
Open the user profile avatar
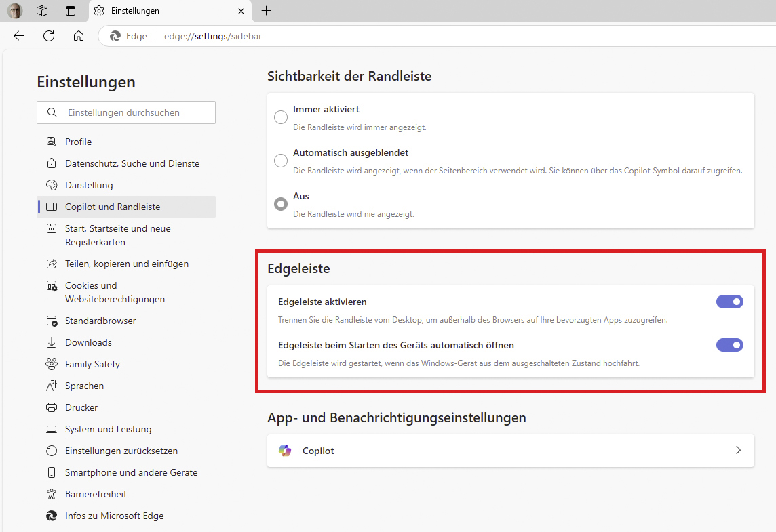(15, 11)
